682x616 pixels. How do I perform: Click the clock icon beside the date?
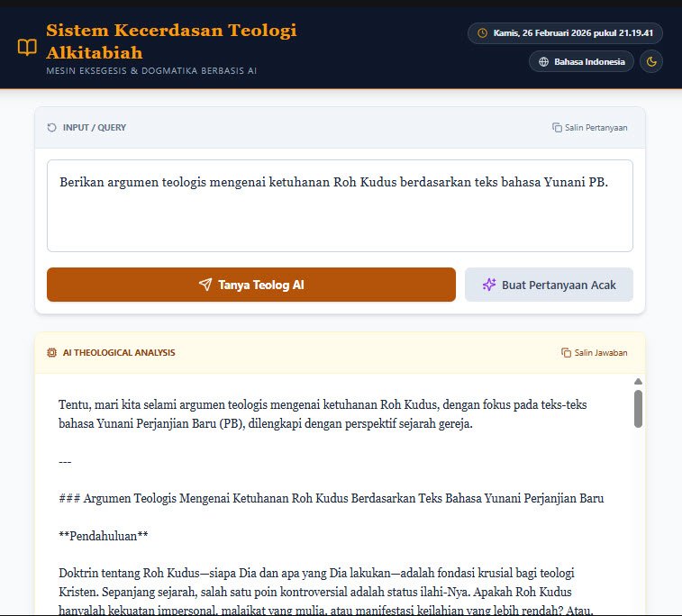point(482,33)
